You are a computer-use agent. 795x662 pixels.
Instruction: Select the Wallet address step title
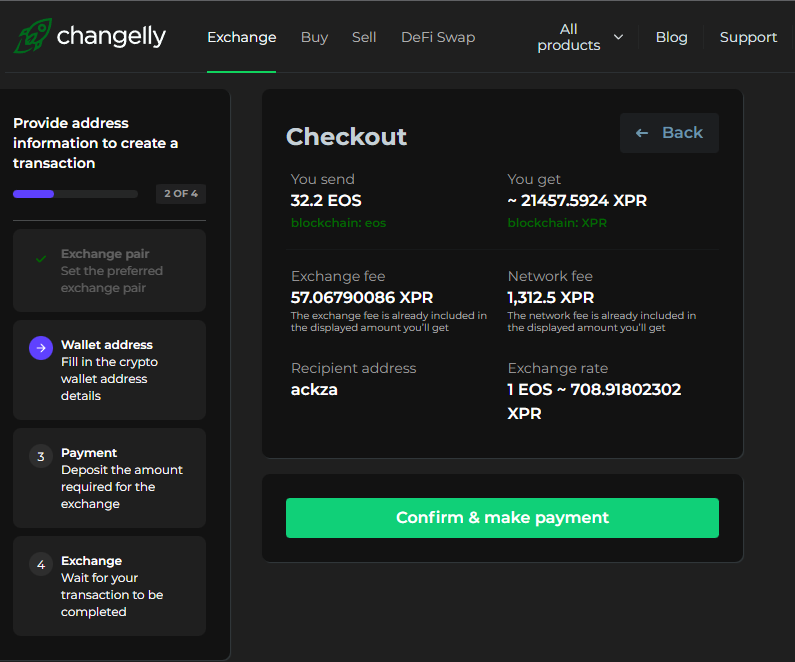pyautogui.click(x=106, y=345)
